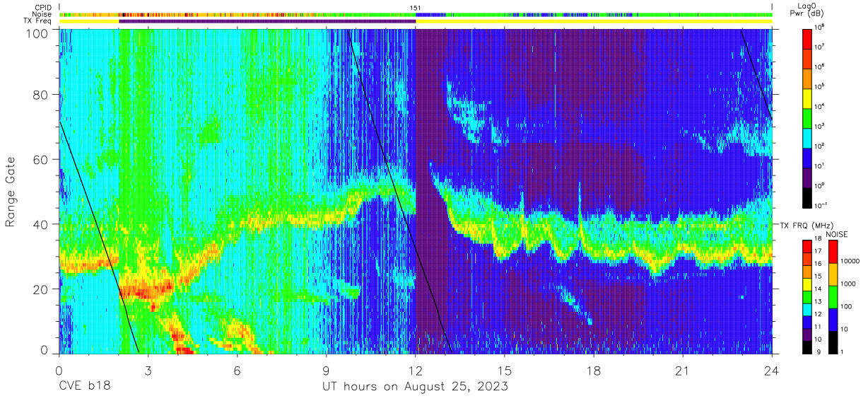Image resolution: width=868 pixels, height=401 pixels.
Task: Click the 14 MHz frequency legend label
Action: 818,290
